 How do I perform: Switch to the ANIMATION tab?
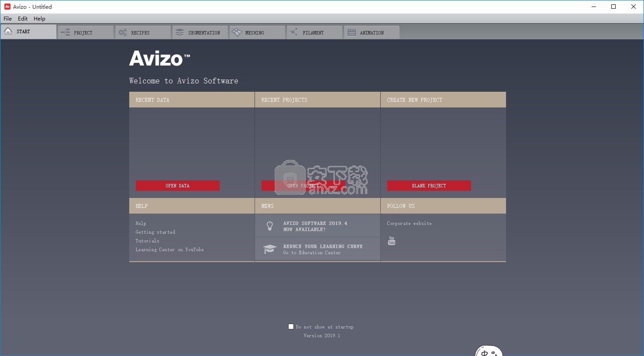[372, 32]
